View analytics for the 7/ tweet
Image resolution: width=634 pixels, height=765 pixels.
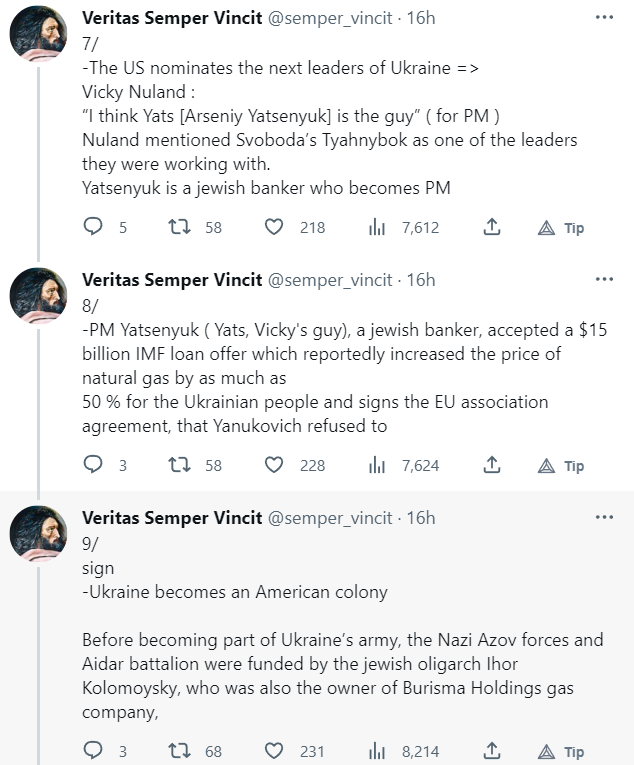tap(377, 228)
